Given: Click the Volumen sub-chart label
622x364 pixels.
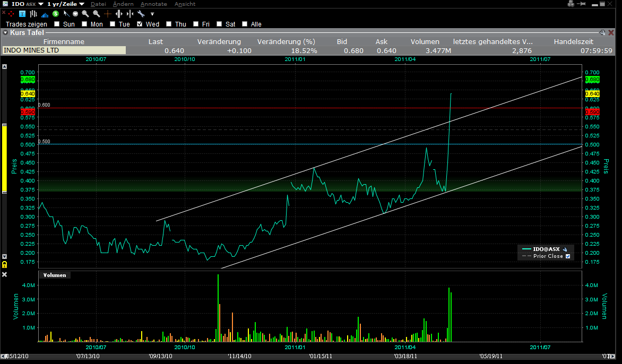Looking at the screenshot, I should pyautogui.click(x=55, y=275).
